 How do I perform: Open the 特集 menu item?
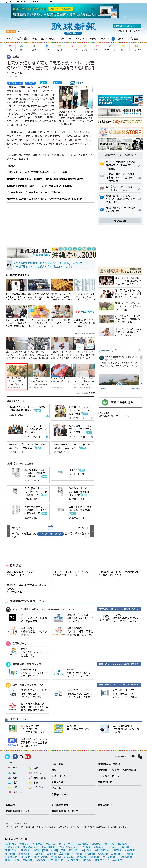pyautogui.click(x=35, y=39)
